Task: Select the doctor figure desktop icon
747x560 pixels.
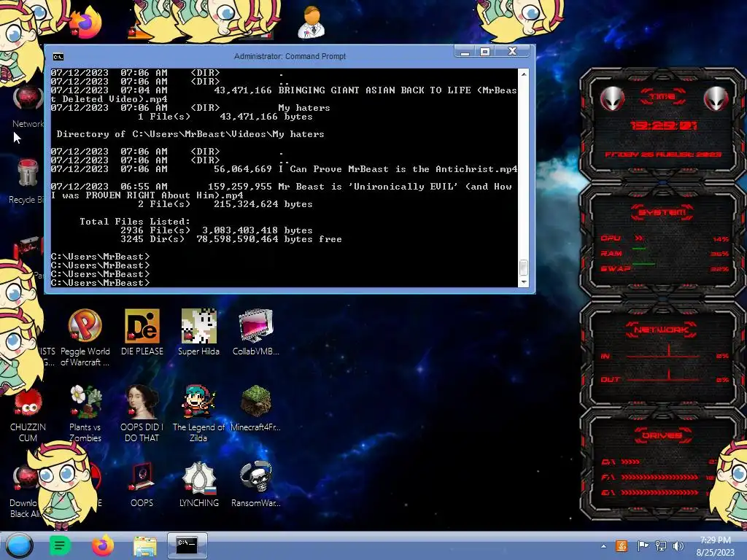Action: click(x=311, y=22)
